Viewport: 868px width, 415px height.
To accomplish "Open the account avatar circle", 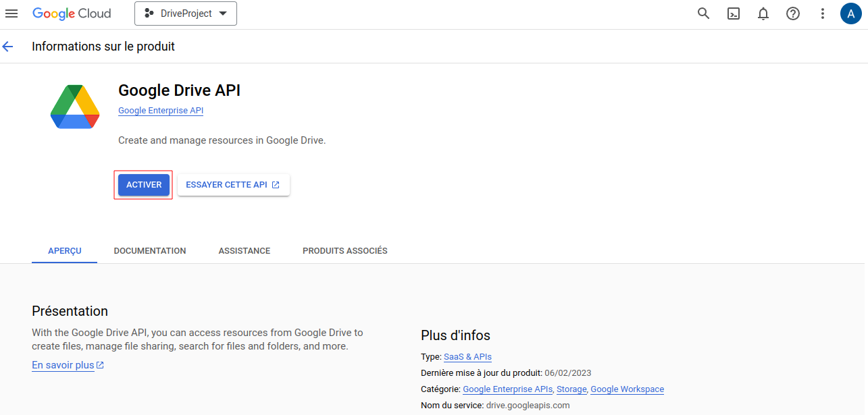I will point(850,13).
